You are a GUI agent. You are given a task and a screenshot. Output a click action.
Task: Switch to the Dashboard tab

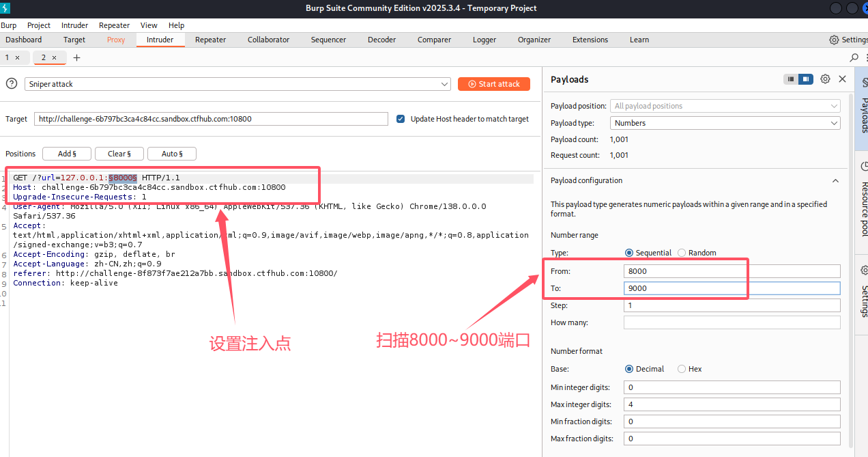point(24,40)
